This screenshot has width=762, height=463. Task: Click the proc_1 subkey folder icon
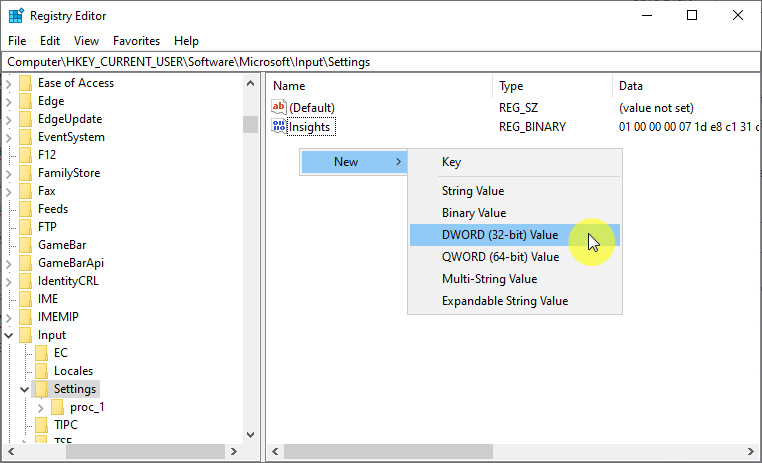57,407
